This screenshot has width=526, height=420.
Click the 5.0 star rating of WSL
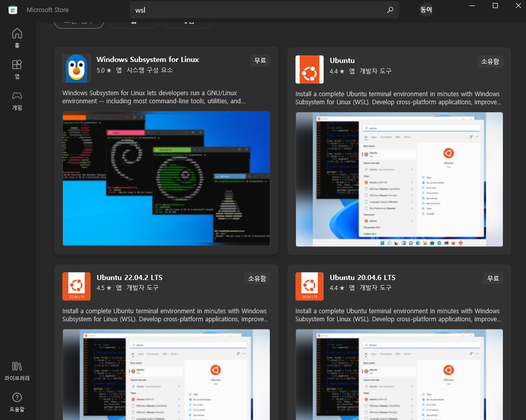(x=104, y=70)
